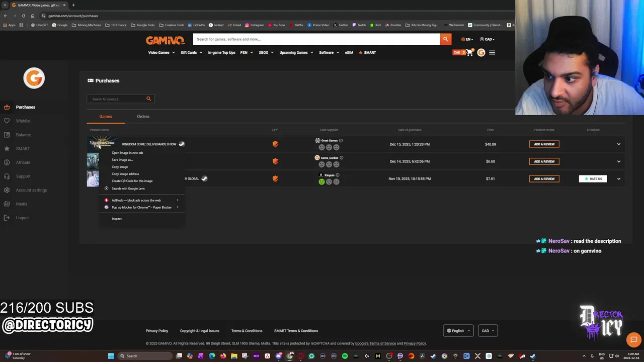The image size is (644, 362).
Task: Open the XBOX dropdown menu
Action: (266, 52)
